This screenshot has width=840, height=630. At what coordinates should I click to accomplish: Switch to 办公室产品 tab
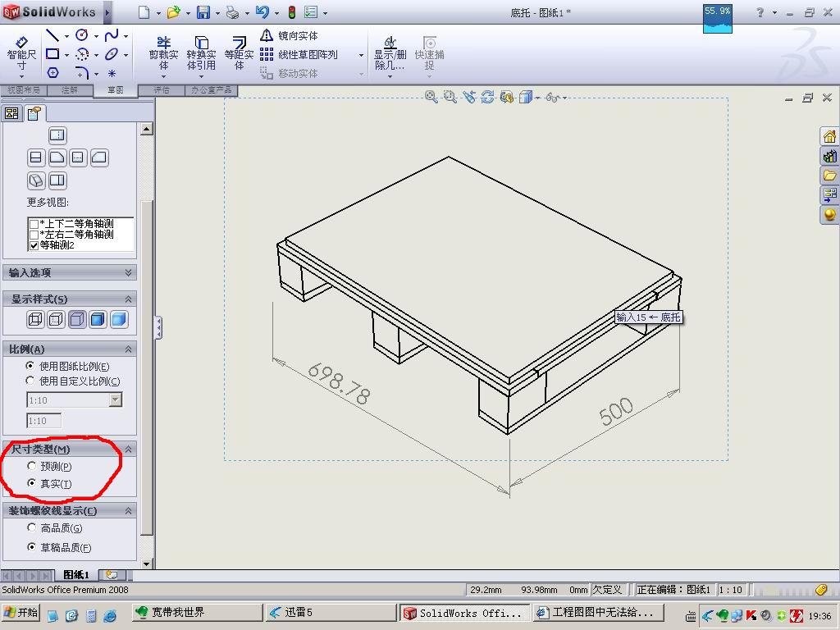point(211,90)
